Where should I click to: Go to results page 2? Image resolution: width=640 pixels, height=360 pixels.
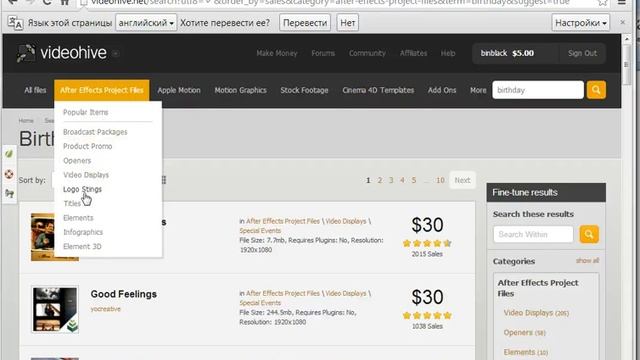pyautogui.click(x=380, y=180)
